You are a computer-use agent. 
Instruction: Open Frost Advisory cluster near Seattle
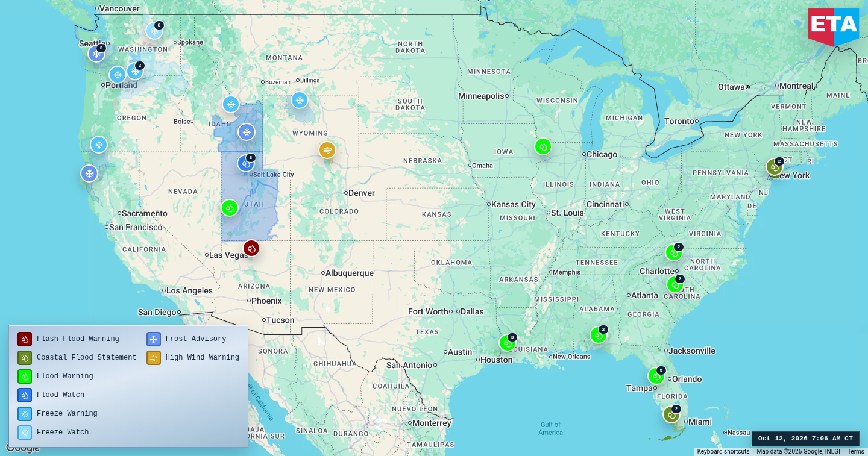[x=96, y=54]
